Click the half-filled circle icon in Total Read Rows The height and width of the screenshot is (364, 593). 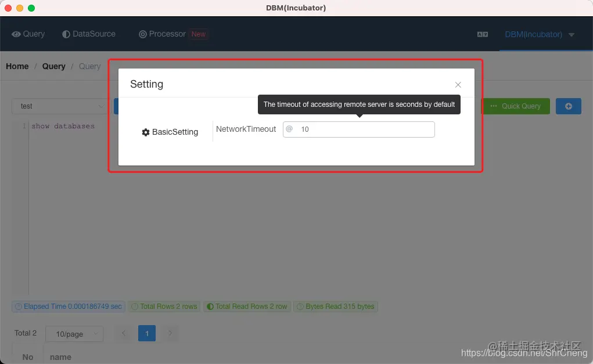[210, 307]
